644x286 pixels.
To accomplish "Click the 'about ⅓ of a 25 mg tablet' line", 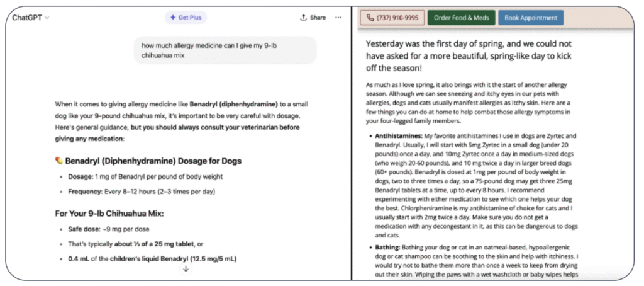I will [136, 244].
